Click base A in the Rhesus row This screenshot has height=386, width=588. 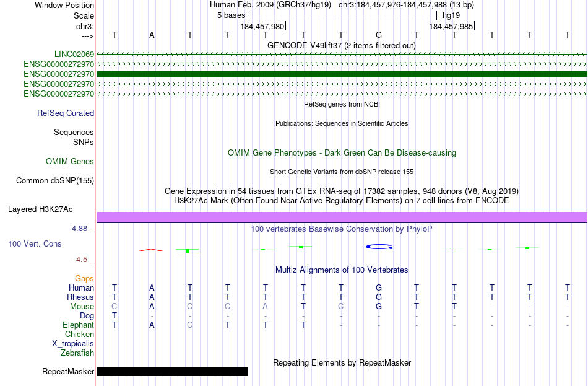152,297
